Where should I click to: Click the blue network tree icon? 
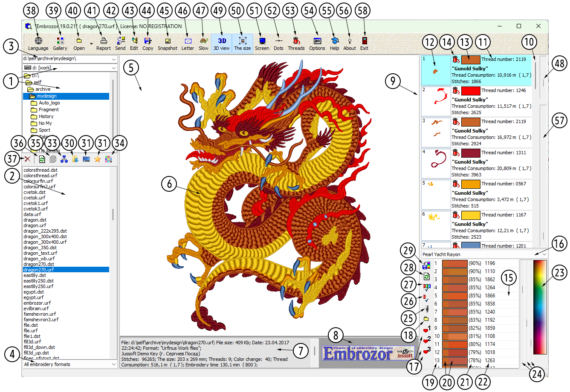pyautogui.click(x=64, y=159)
